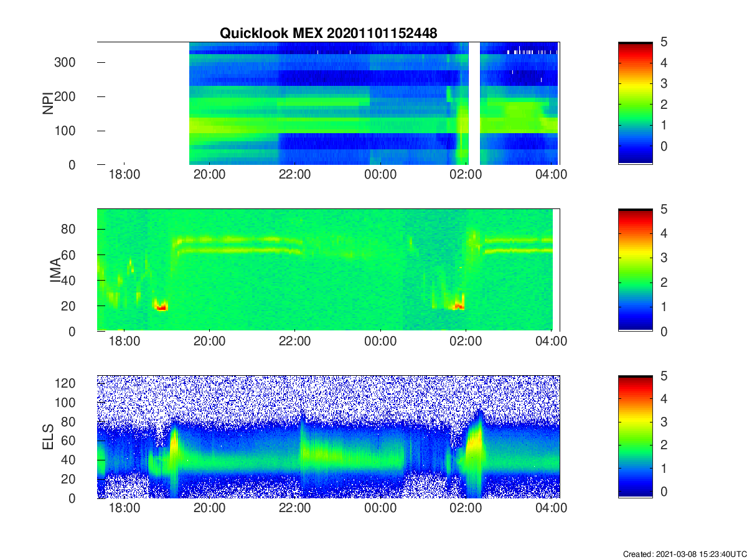Click the '5' label on NPI colorbar

(x=664, y=42)
